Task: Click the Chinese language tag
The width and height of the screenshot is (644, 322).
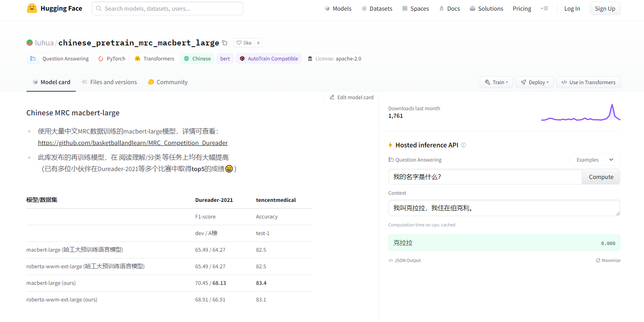Action: pyautogui.click(x=197, y=58)
